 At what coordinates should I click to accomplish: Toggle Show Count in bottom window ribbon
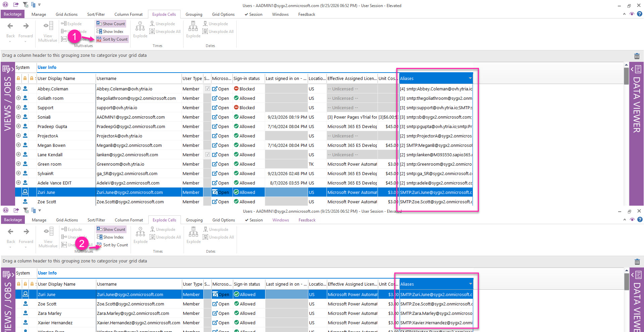pyautogui.click(x=111, y=229)
